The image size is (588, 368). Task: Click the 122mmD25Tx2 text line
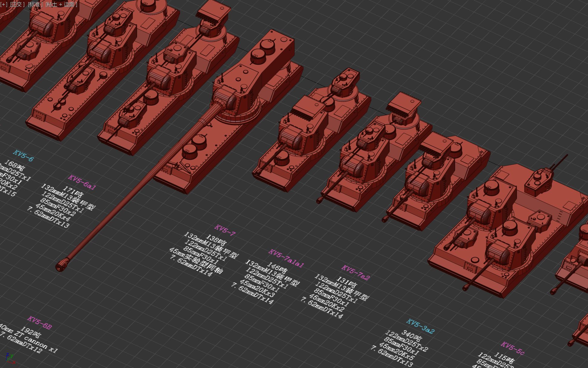pyautogui.click(x=406, y=341)
